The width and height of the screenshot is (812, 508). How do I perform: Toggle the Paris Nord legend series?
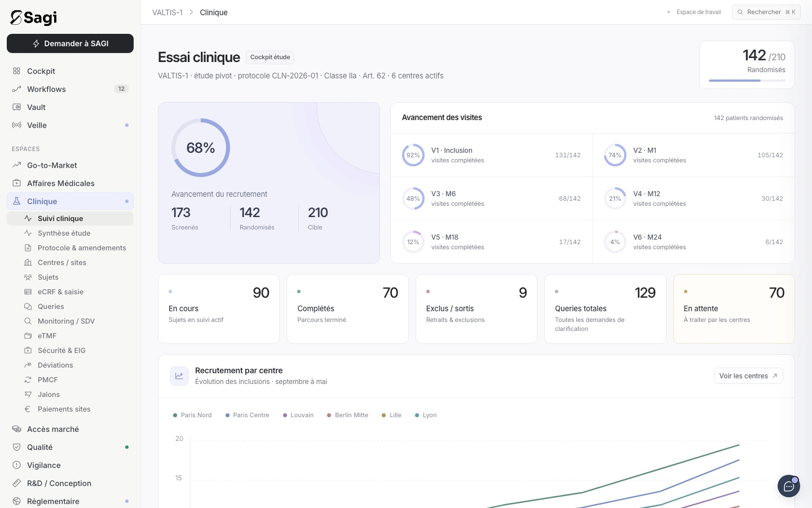[192, 415]
